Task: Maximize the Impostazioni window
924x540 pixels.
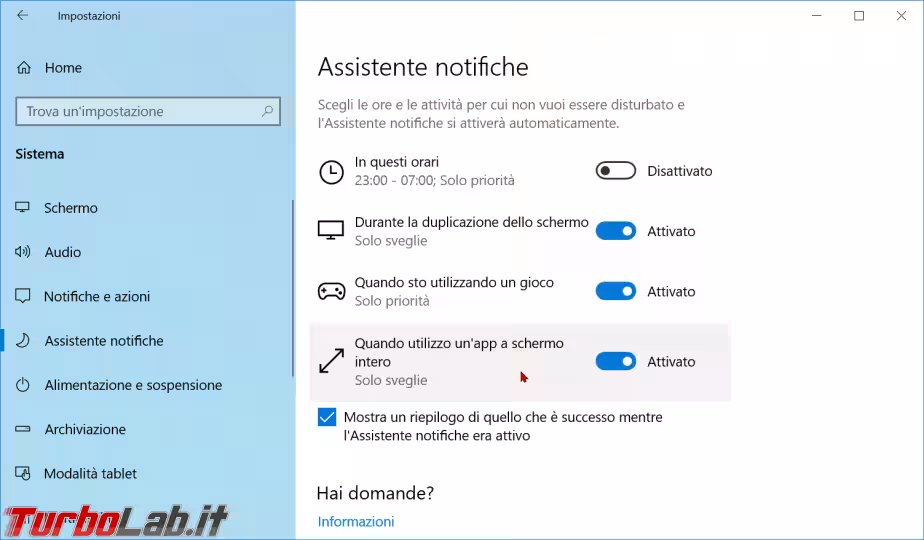Action: click(859, 16)
